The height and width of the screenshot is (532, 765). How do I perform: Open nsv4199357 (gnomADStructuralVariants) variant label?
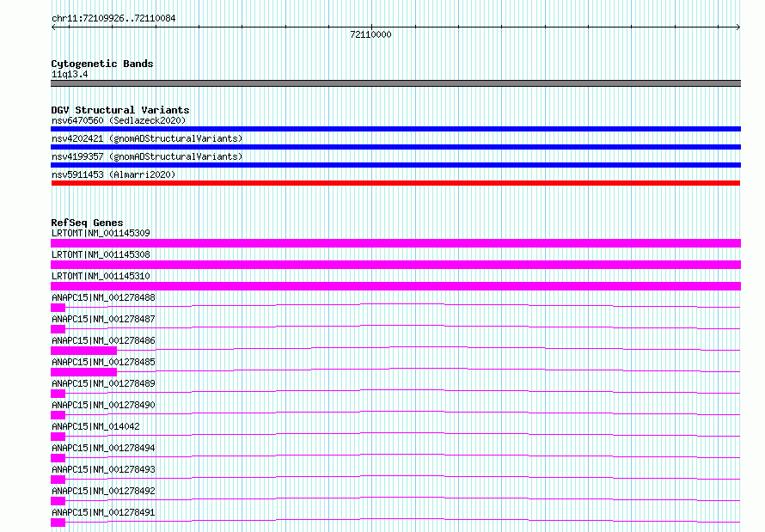pos(147,156)
